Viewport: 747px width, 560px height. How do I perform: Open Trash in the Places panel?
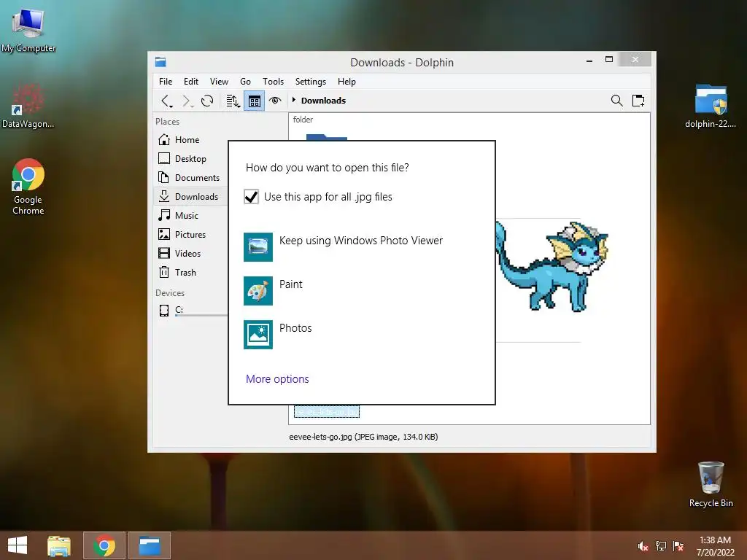point(190,273)
